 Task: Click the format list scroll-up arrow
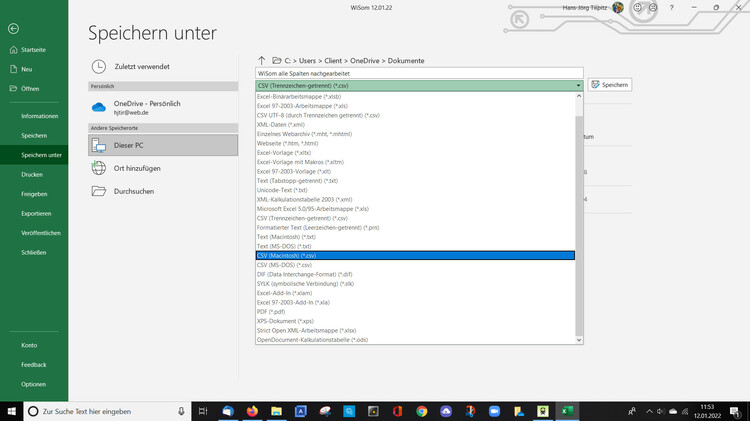(x=579, y=96)
